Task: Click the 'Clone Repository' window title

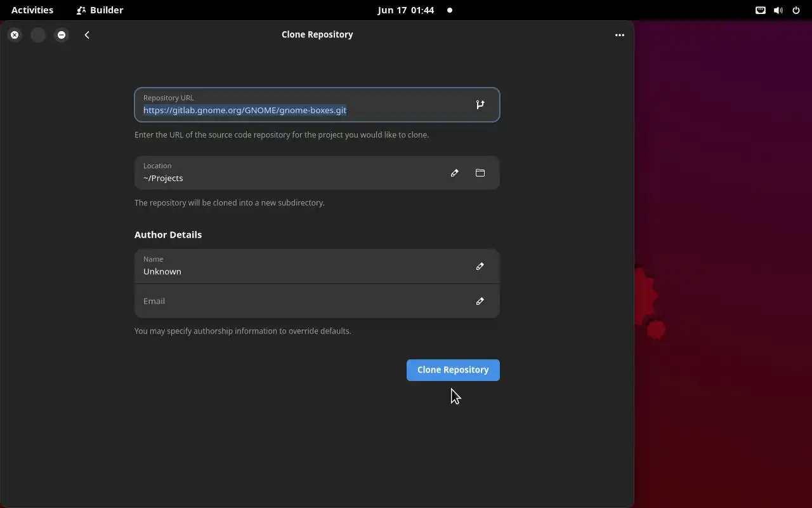Action: tap(317, 34)
